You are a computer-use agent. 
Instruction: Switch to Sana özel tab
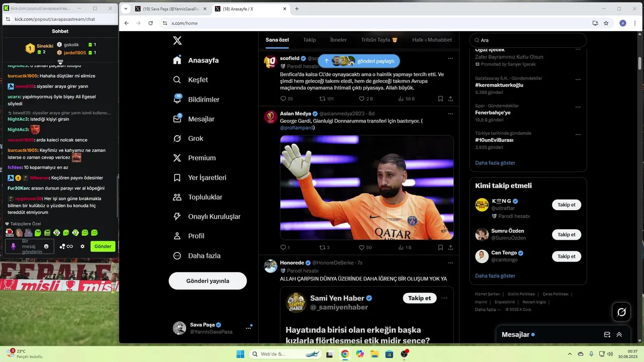pos(277,40)
